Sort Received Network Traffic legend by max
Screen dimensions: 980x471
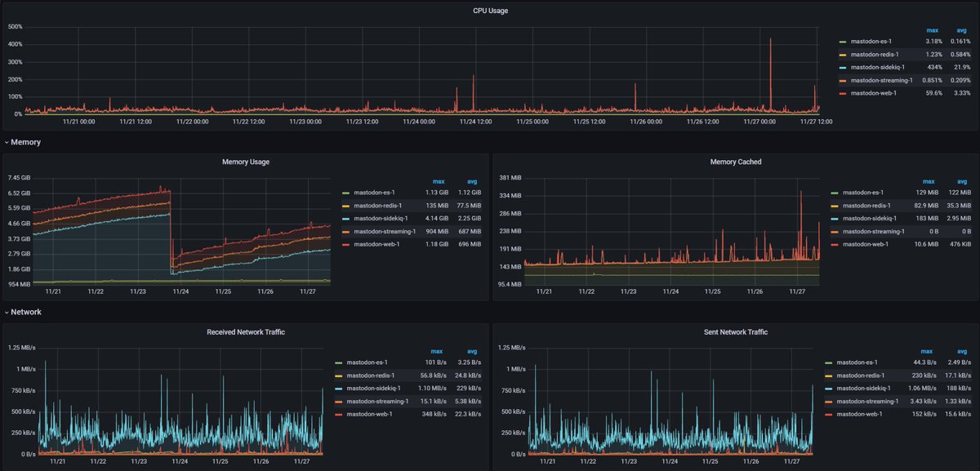pos(437,351)
